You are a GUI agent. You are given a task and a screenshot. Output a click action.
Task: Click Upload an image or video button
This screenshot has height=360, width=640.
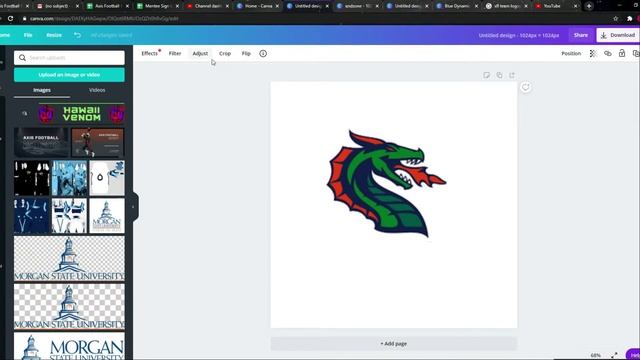click(69, 75)
